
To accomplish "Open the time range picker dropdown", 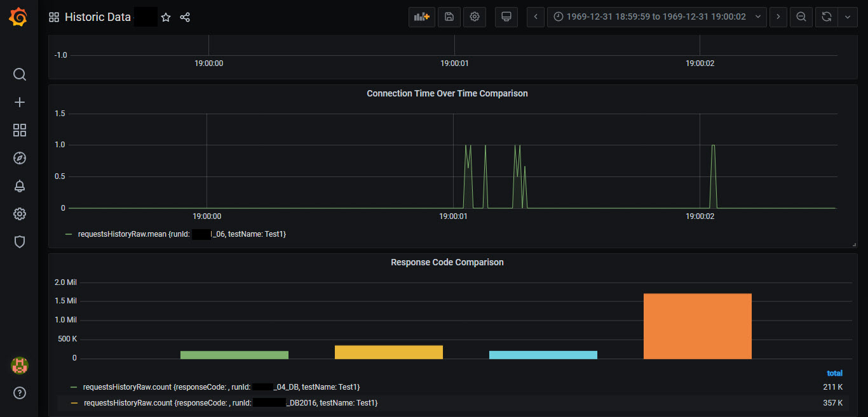I will point(657,17).
